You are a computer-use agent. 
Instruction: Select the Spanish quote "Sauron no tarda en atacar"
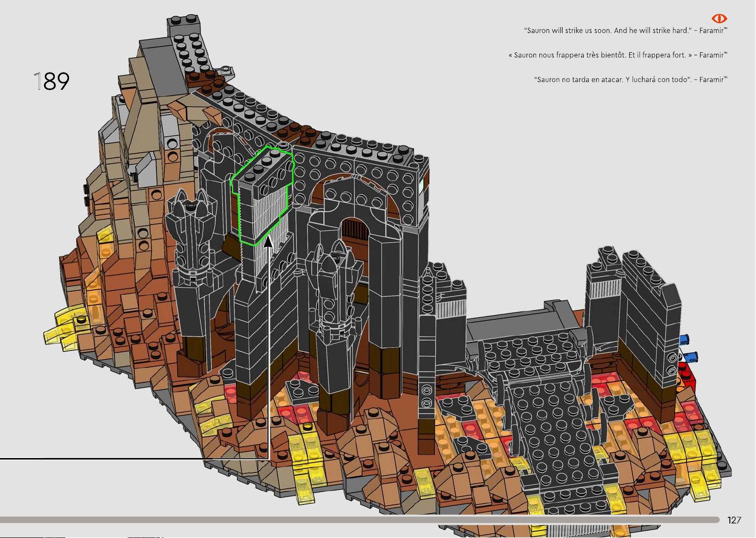[631, 79]
